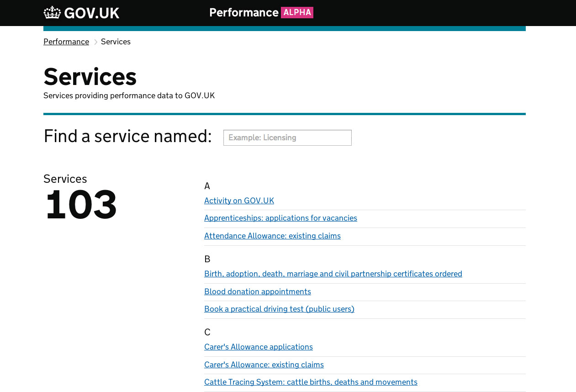Open Carer's Allowance applications
Image resolution: width=576 pixels, height=392 pixels.
259,347
